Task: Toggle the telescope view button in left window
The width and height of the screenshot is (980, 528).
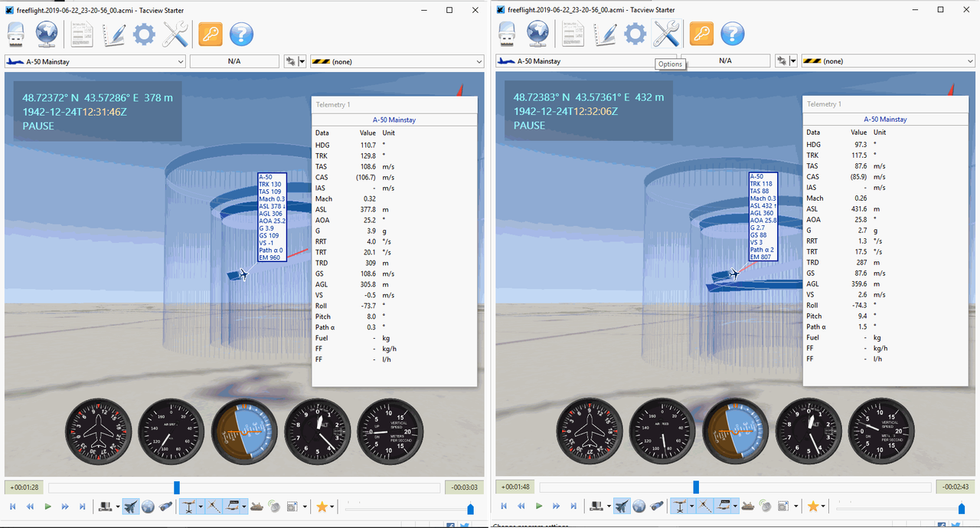Action: pyautogui.click(x=165, y=507)
